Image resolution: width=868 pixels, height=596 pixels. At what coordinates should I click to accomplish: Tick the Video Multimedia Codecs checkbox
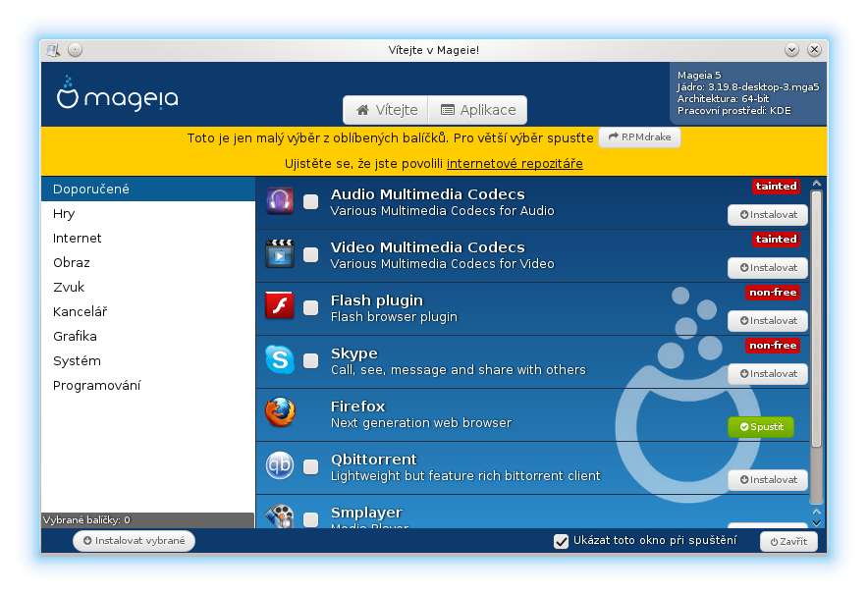(311, 254)
